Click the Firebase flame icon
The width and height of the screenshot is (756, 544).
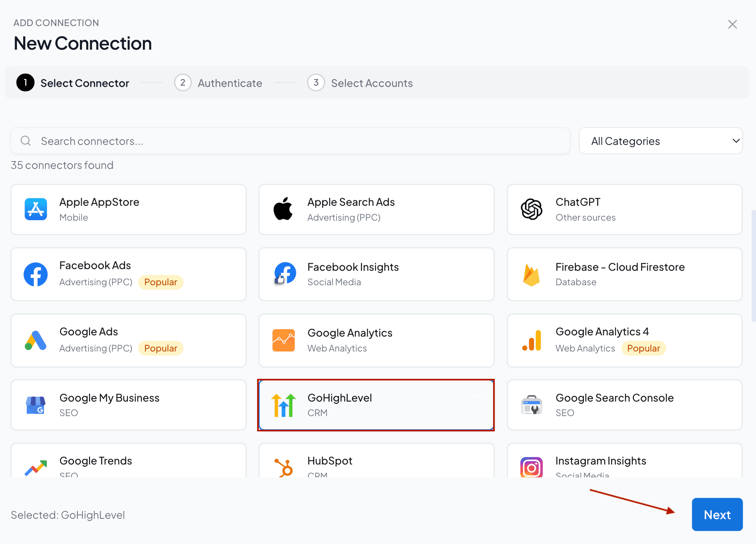point(532,275)
